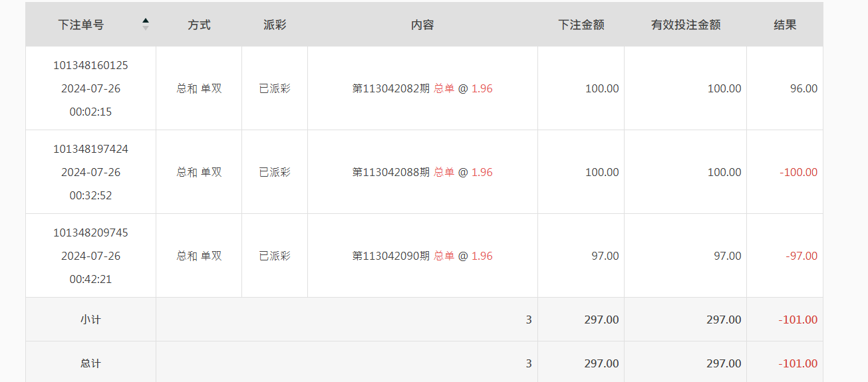The width and height of the screenshot is (868, 382).
Task: Click the 97.00 bet amount in 下注金额
Action: [x=605, y=256]
